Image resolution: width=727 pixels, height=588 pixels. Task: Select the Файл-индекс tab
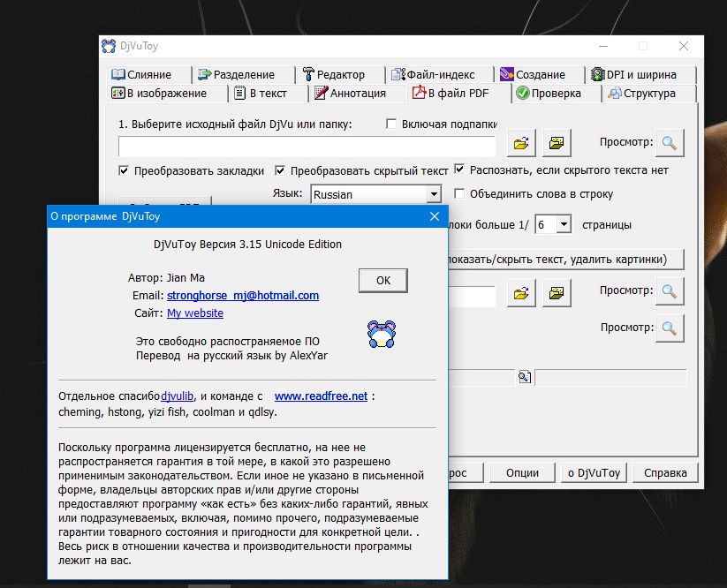(x=440, y=74)
